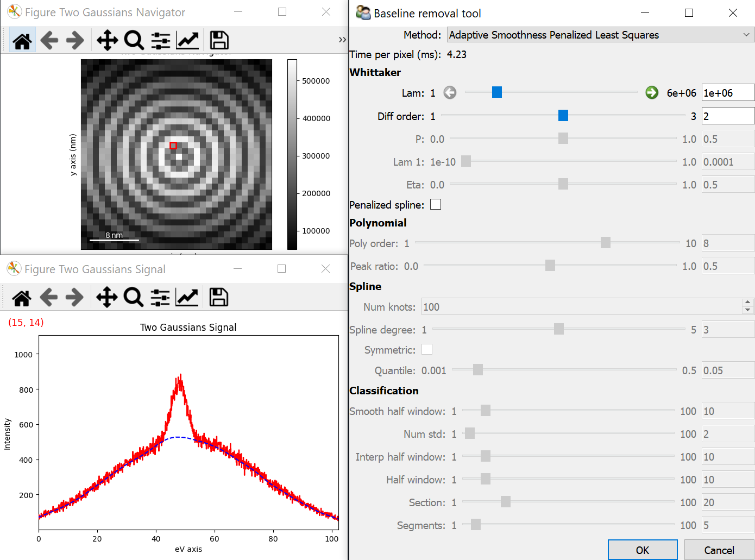The height and width of the screenshot is (560, 755).
Task: Enable the Penalized spline checkbox
Action: pyautogui.click(x=436, y=205)
